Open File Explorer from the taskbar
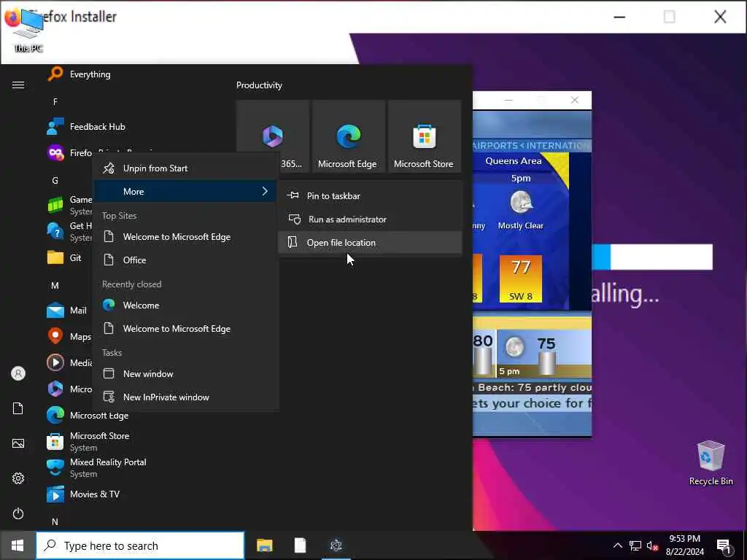Viewport: 747px width, 560px height. 264,545
